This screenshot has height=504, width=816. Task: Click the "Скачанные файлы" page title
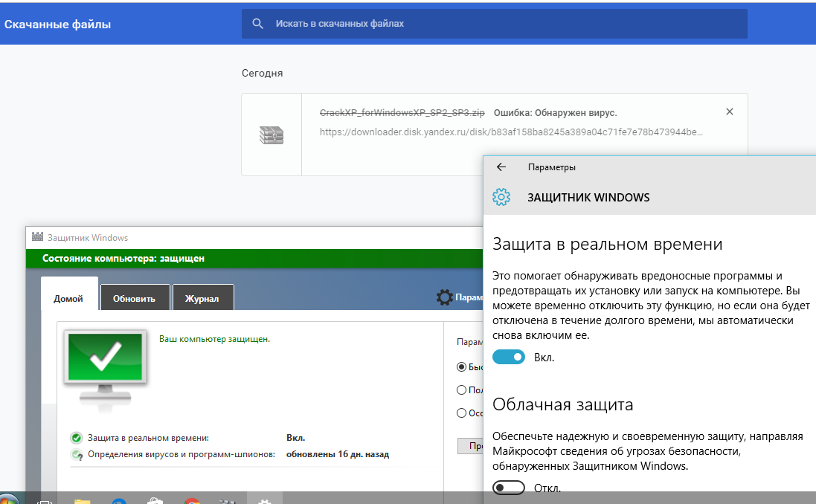(x=58, y=25)
